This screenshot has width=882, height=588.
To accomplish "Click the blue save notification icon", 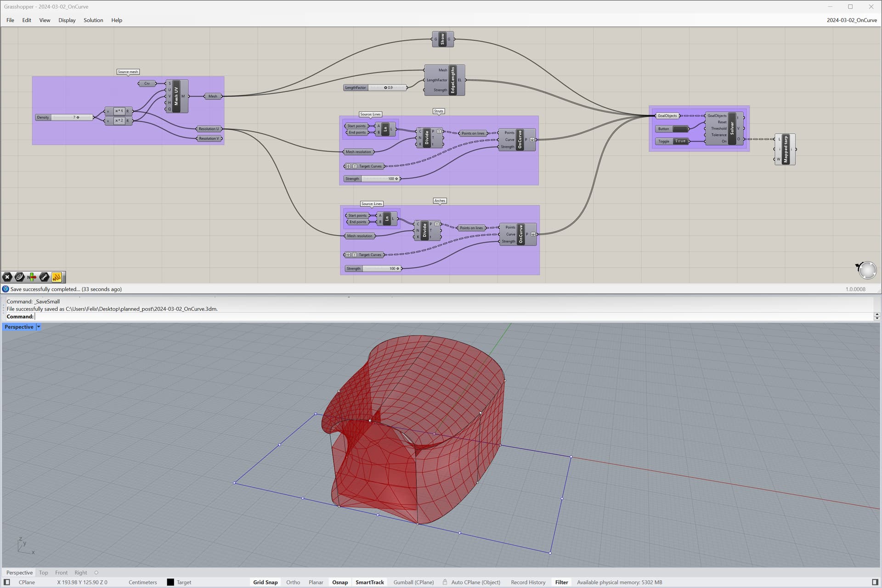I will (6, 289).
